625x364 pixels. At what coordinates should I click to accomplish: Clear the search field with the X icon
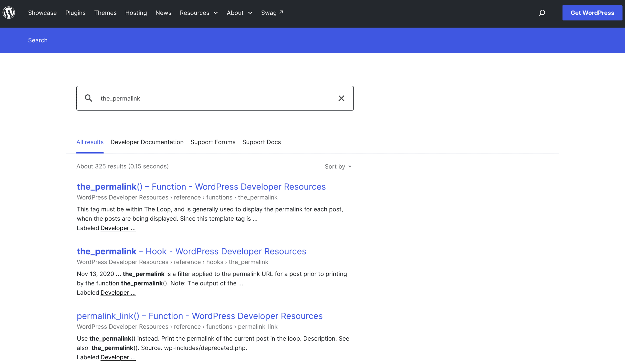tap(341, 98)
